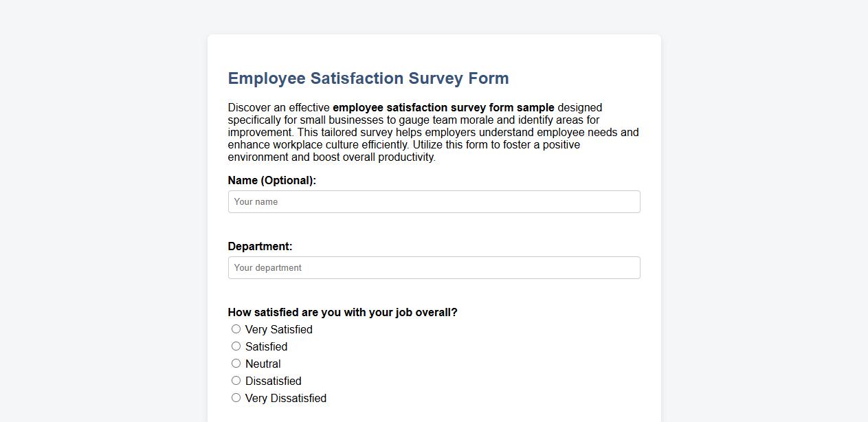Screen dimensions: 868x422
Task: Pick the Neutral option
Action: [x=236, y=363]
